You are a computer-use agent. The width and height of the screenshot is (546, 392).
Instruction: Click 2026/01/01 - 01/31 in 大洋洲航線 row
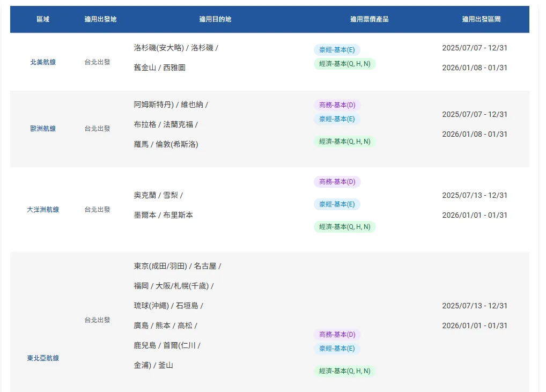coord(475,215)
